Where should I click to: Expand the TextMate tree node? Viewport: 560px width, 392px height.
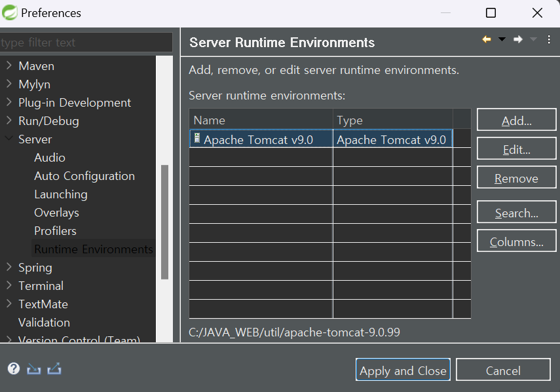click(x=9, y=304)
